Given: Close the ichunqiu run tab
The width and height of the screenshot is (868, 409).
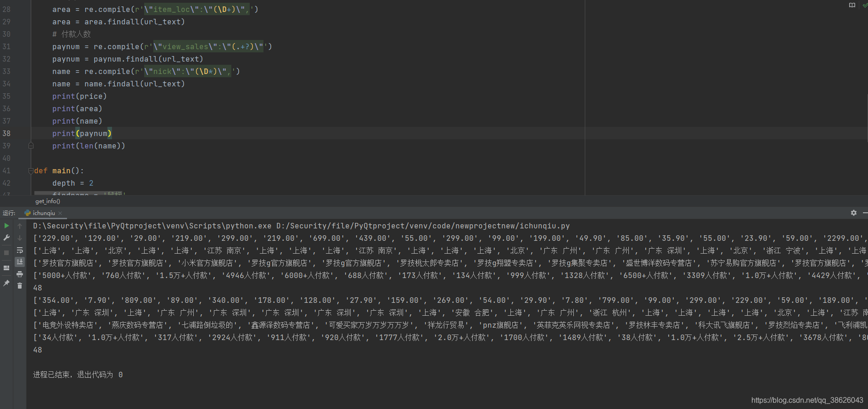Looking at the screenshot, I should pos(60,213).
